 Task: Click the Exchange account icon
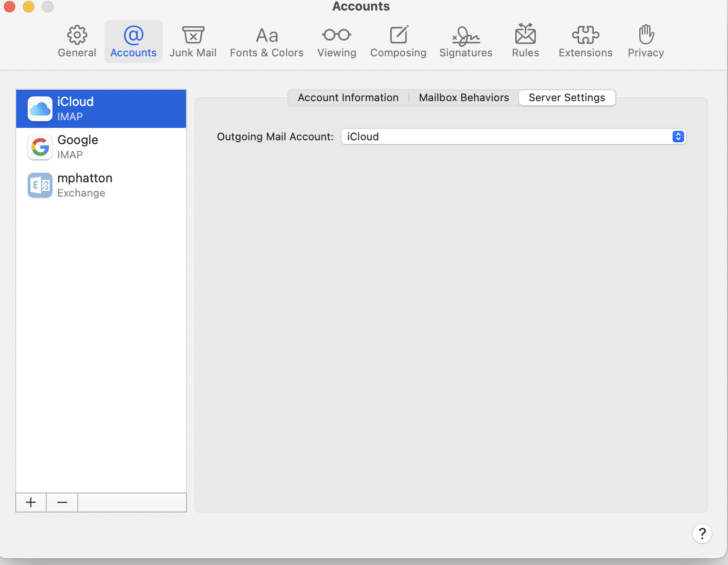point(40,185)
